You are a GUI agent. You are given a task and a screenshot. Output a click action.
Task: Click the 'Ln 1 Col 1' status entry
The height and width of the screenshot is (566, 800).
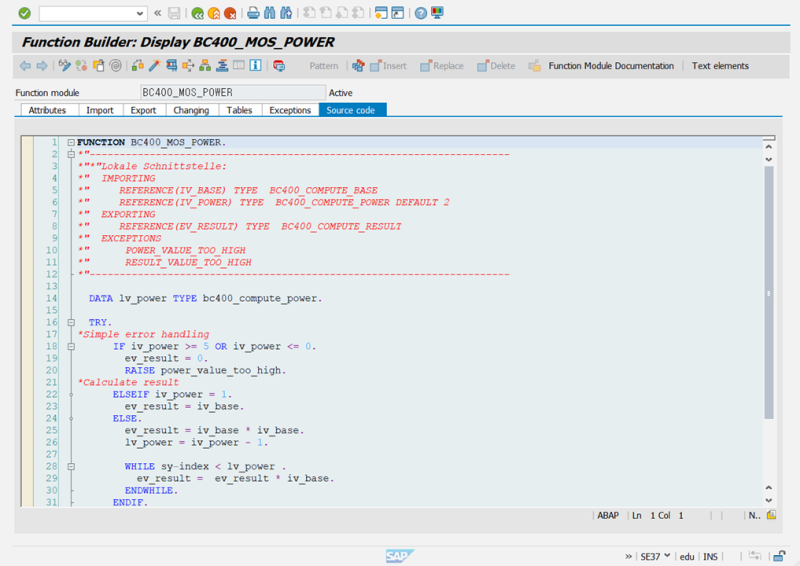click(658, 515)
